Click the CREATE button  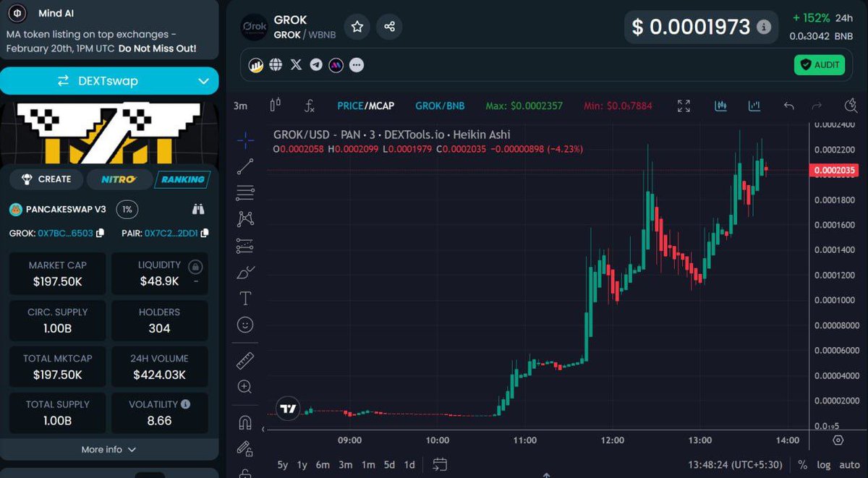coord(46,179)
